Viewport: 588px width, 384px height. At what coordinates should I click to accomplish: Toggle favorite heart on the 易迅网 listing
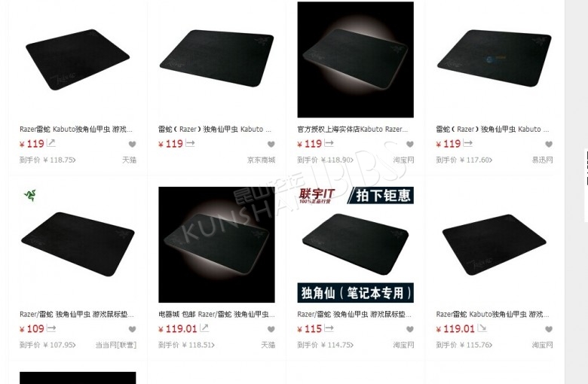(x=549, y=145)
